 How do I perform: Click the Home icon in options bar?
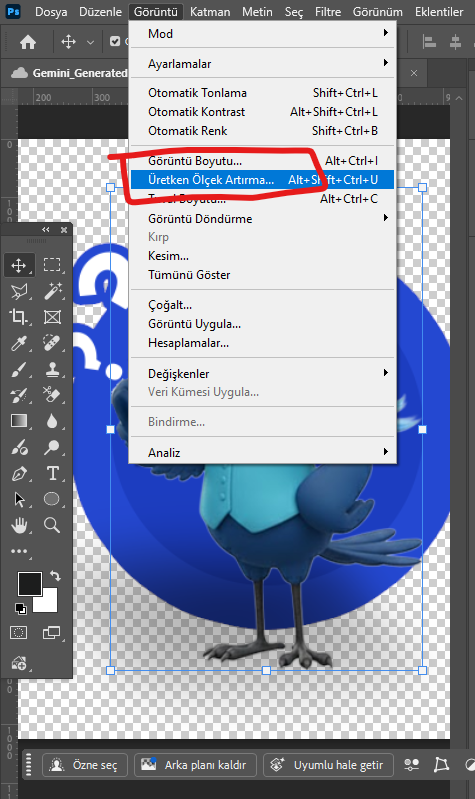[x=28, y=42]
